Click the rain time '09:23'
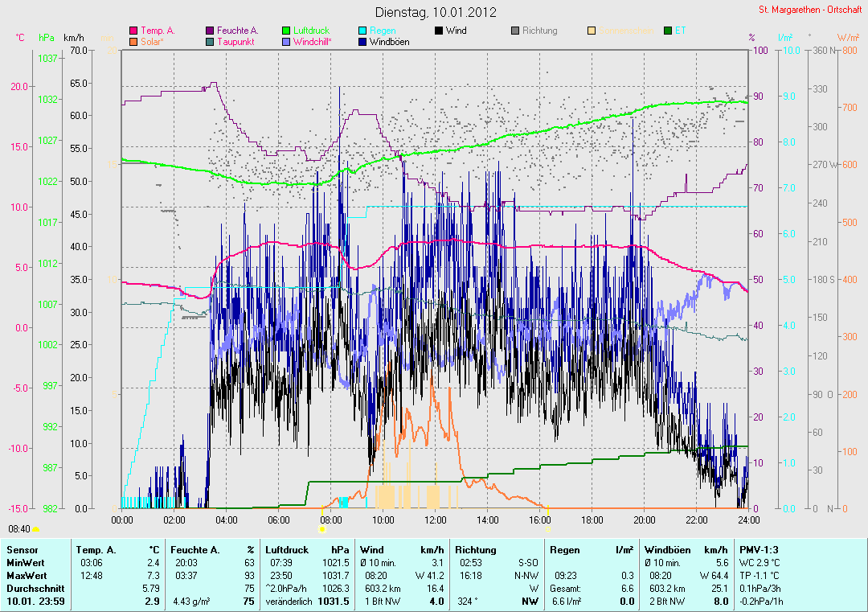Screen dimensions: 868x612 coord(565,576)
